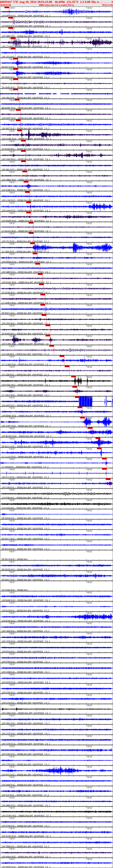Select the "PB B031 EHZ" station label
Image resolution: width=113 pixels, height=868 pixels.
pos(8,446)
